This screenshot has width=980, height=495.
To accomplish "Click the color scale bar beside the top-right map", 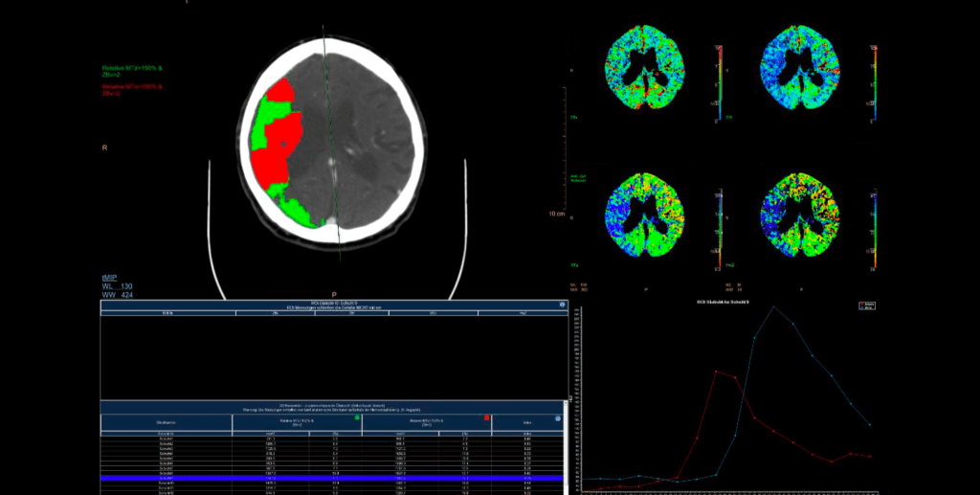I will point(873,84).
